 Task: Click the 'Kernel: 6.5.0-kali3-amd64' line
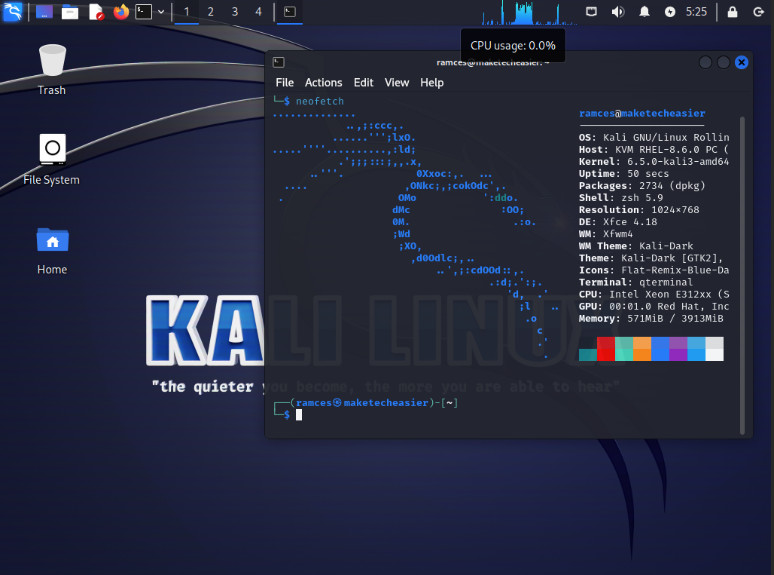654,161
